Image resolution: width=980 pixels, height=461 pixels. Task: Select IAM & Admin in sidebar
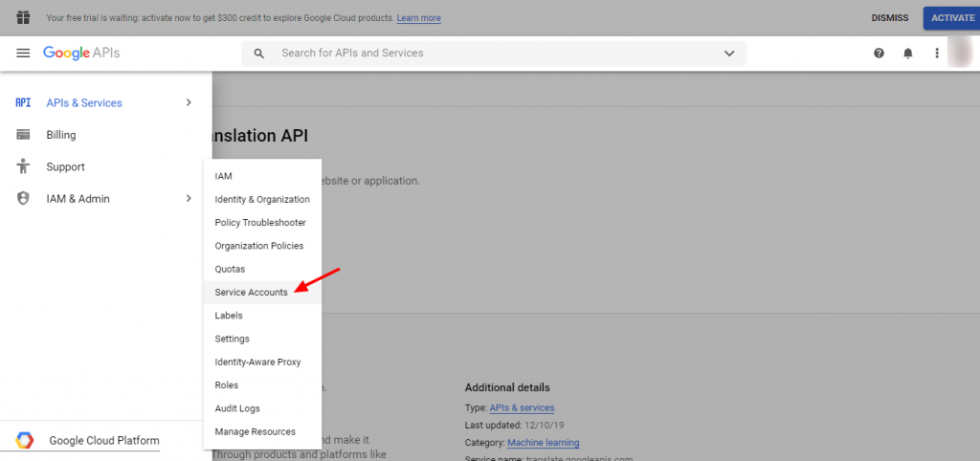[x=78, y=199]
